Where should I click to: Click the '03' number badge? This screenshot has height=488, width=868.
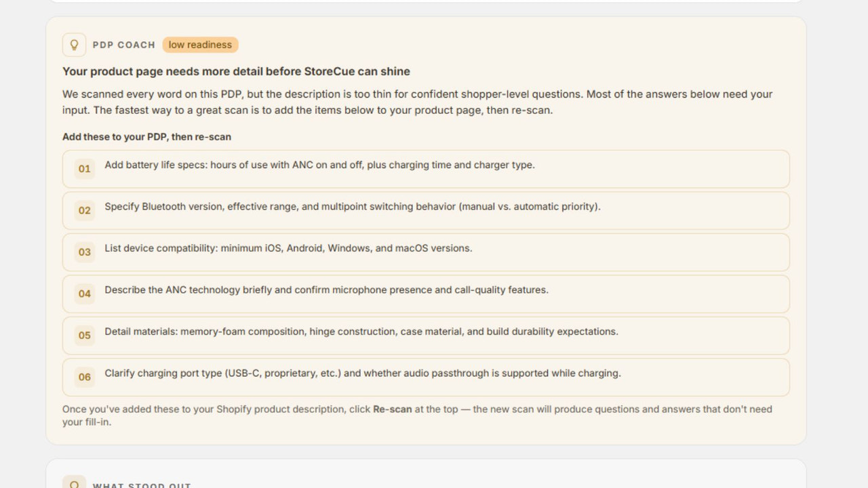pos(84,252)
